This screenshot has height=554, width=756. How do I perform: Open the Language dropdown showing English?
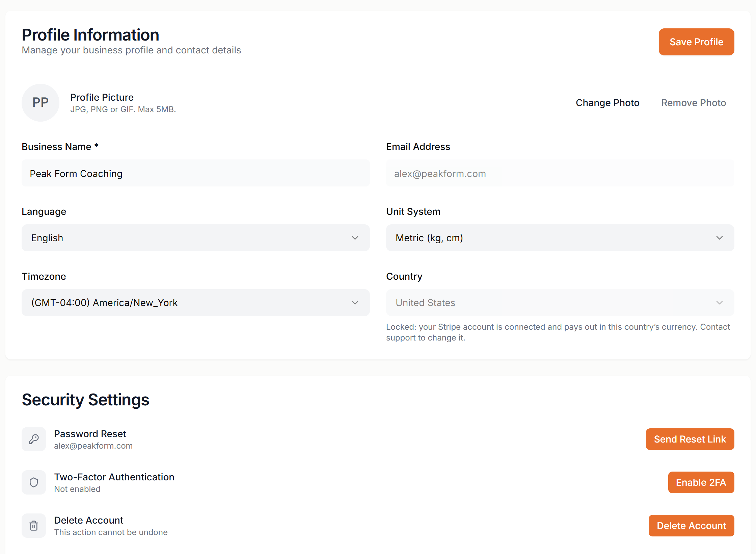pyautogui.click(x=196, y=238)
